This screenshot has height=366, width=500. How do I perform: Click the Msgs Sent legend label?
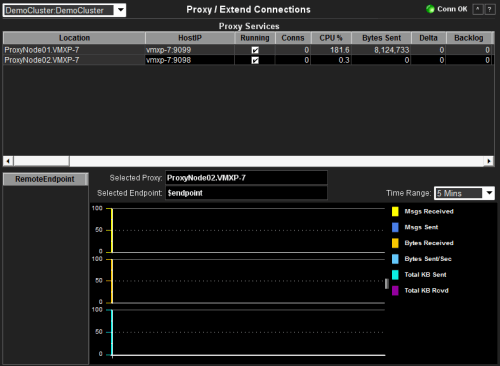[x=421, y=227]
